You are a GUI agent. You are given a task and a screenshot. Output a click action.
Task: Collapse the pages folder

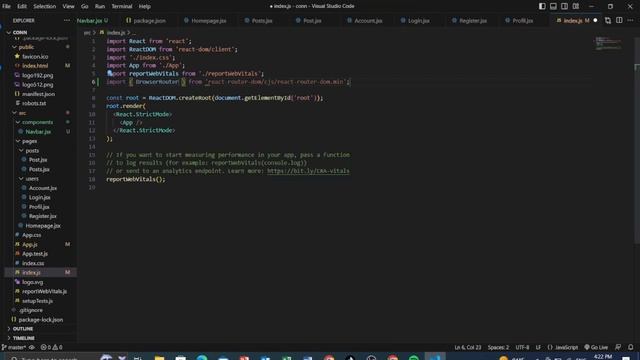pyautogui.click(x=29, y=141)
